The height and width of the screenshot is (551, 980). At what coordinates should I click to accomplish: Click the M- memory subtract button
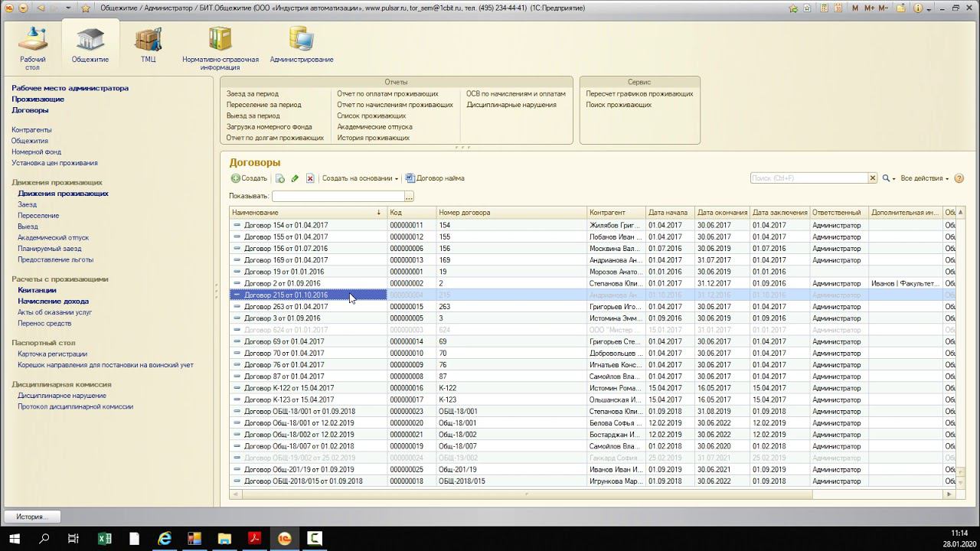(884, 8)
